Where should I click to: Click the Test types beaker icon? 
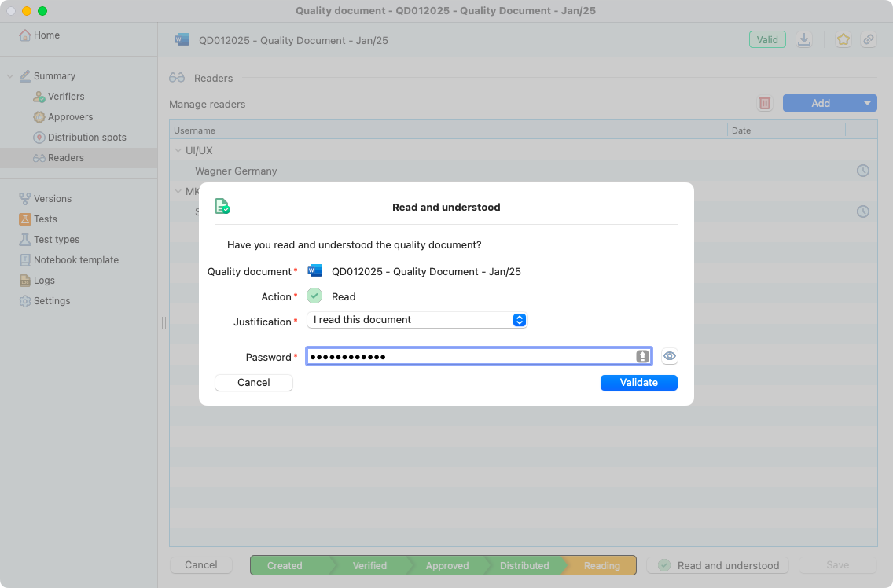point(24,240)
